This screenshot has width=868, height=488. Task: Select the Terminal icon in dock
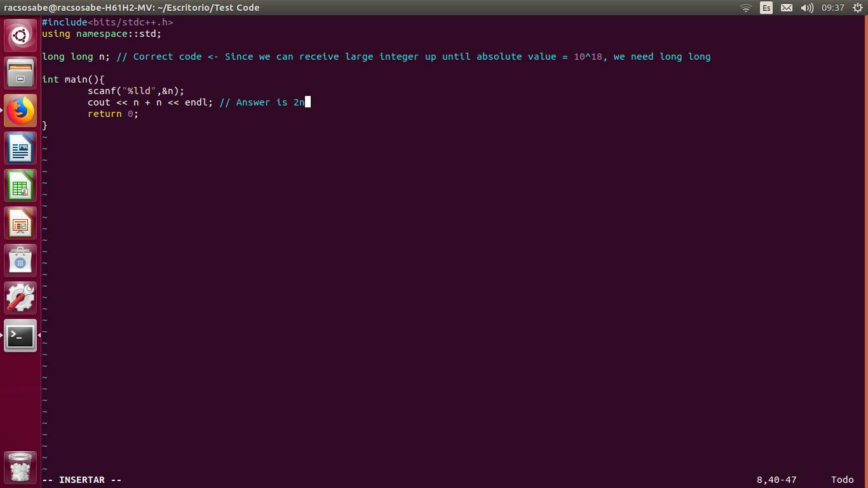(x=20, y=335)
